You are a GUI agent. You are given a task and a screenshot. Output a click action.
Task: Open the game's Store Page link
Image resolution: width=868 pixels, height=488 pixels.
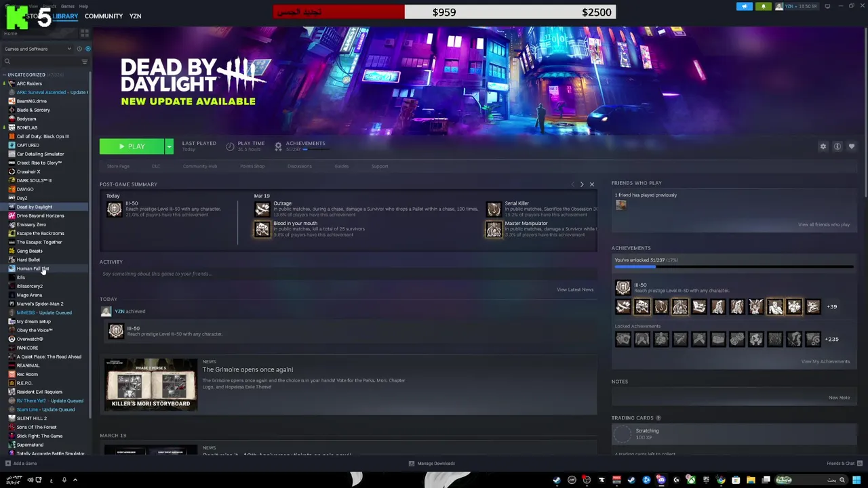[118, 166]
